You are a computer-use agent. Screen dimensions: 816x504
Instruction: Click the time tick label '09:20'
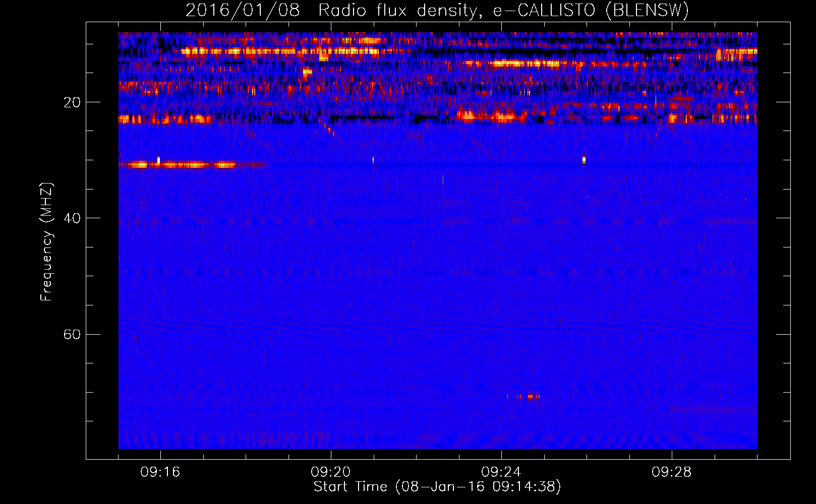[331, 472]
